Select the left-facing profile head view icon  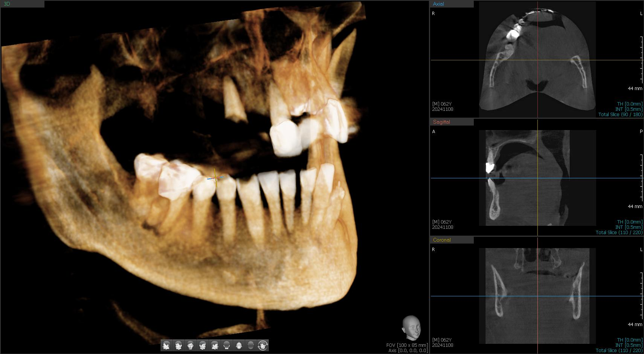point(166,345)
